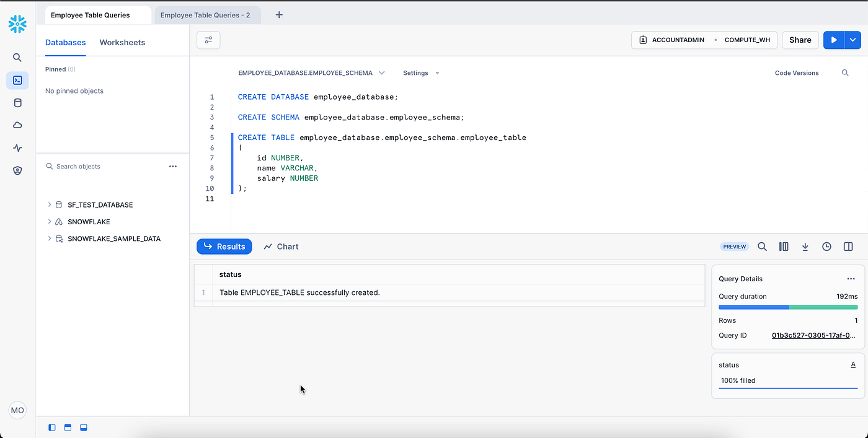Open Code Versions
This screenshot has width=868, height=438.
click(x=797, y=73)
